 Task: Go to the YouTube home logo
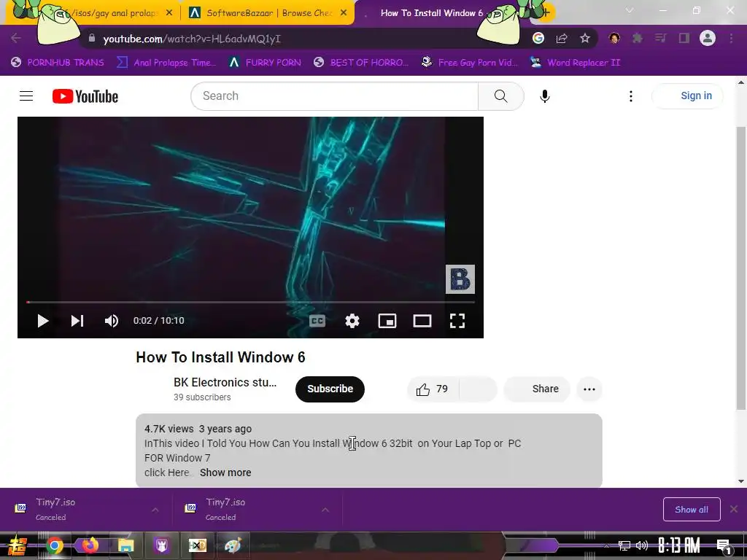tap(85, 96)
